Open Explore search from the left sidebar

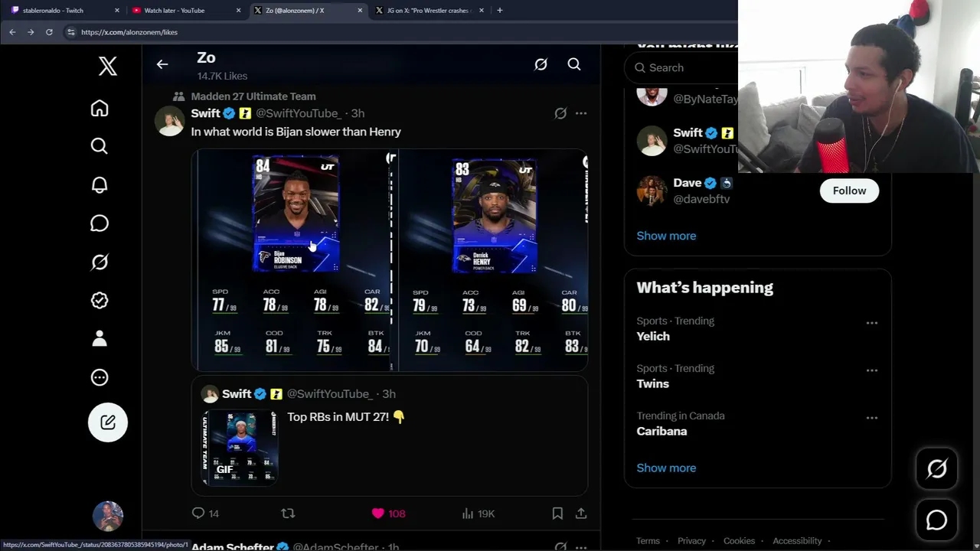pos(100,146)
